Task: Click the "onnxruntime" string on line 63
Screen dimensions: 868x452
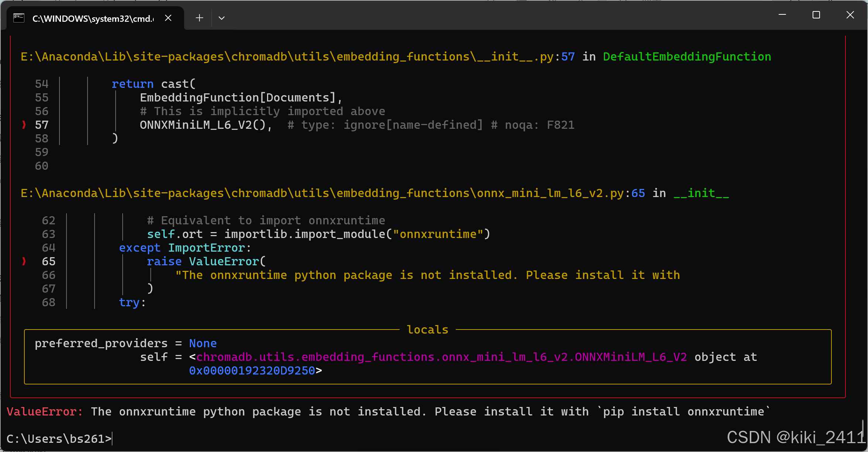Action: point(438,234)
